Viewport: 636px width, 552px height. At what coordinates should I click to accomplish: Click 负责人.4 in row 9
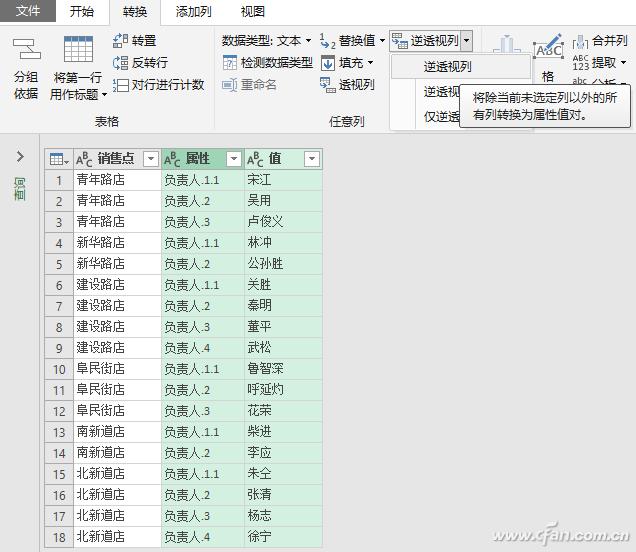pos(203,348)
